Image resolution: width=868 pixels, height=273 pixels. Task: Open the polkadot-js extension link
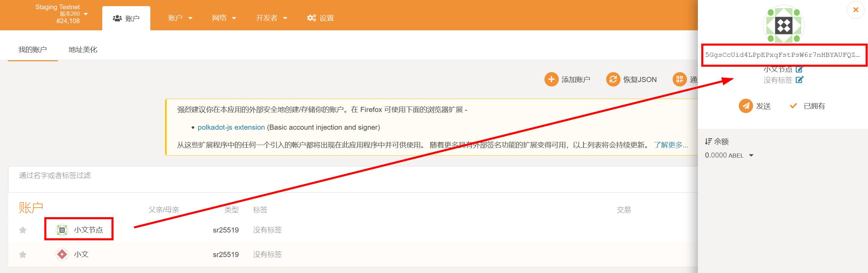(231, 127)
